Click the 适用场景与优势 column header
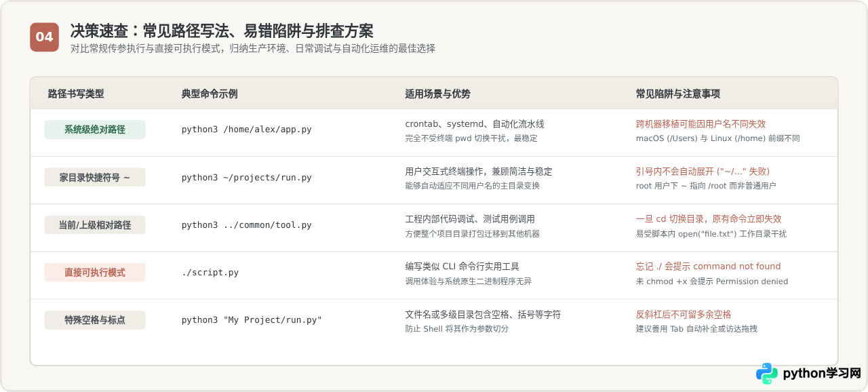This screenshot has width=868, height=392. pos(437,94)
